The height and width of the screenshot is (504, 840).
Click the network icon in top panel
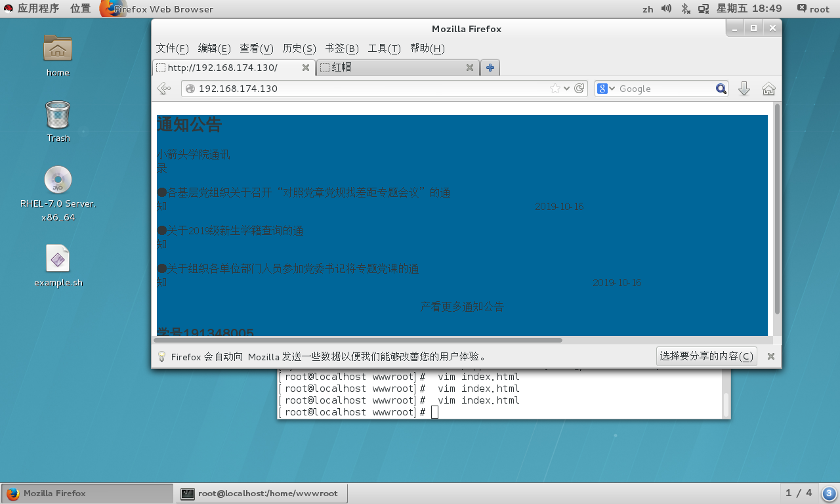pyautogui.click(x=703, y=9)
